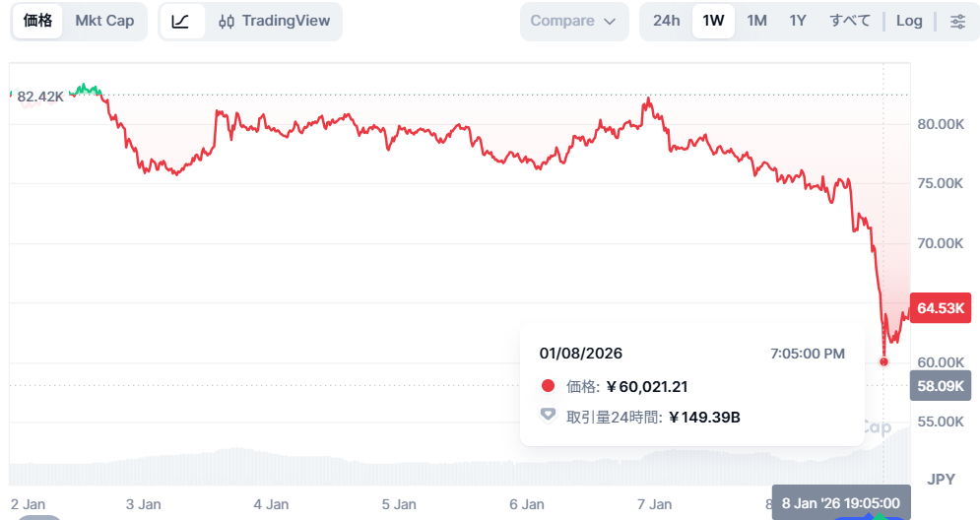Click the Compare chevron arrow

click(610, 21)
